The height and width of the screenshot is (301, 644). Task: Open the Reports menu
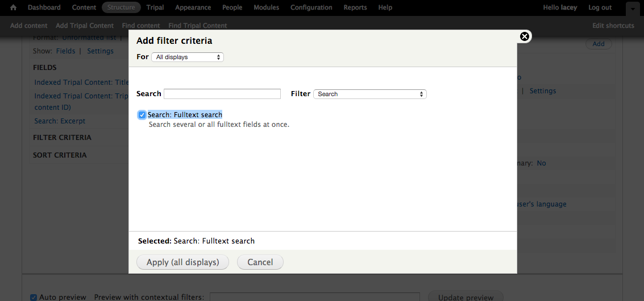(x=355, y=7)
